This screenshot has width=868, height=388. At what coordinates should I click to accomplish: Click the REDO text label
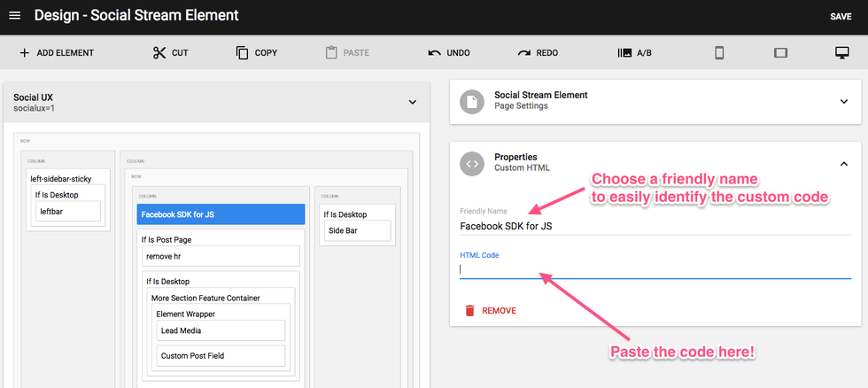pos(547,53)
